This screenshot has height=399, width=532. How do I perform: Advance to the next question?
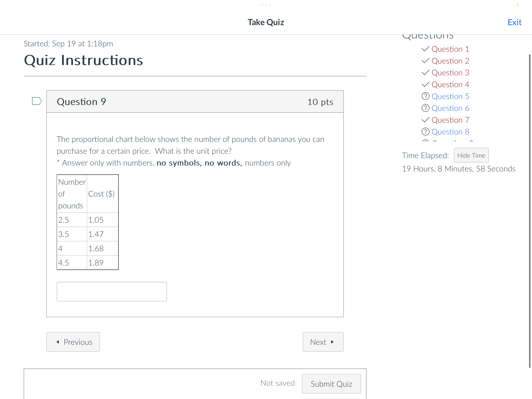point(323,342)
